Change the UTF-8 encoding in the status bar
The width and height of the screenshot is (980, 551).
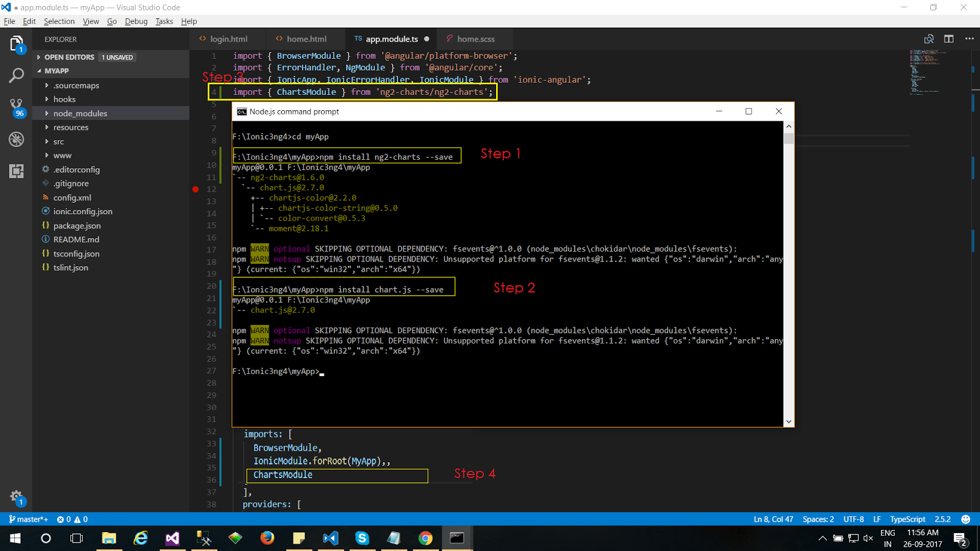coord(853,519)
